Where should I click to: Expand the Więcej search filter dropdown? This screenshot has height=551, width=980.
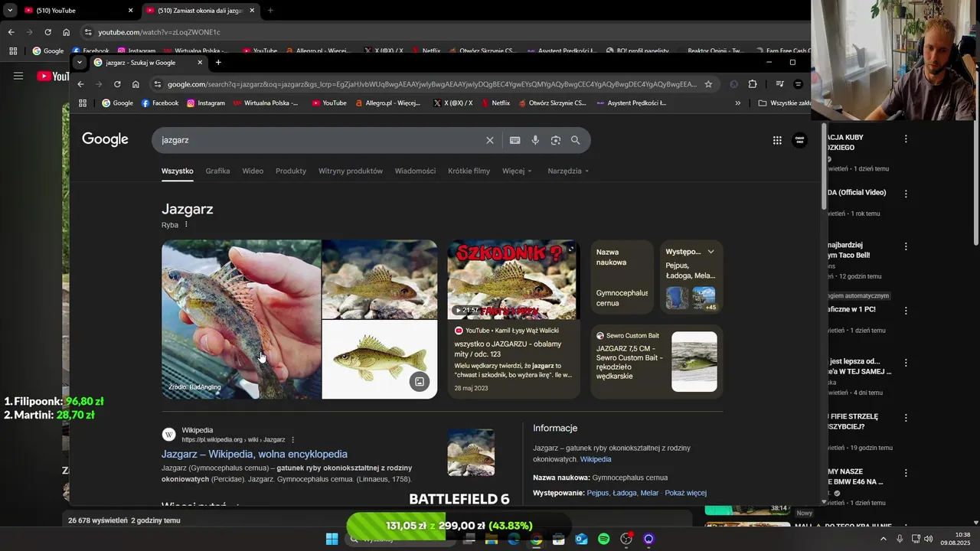517,171
